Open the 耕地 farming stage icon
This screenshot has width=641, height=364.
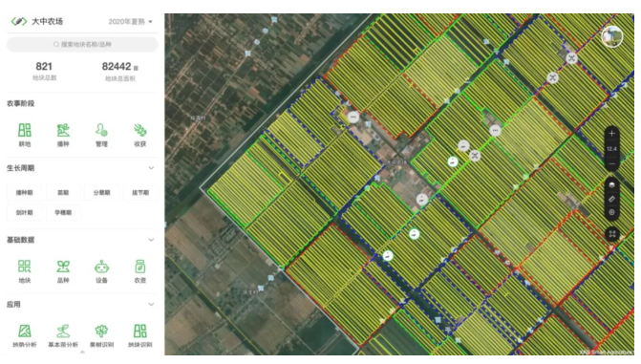pyautogui.click(x=25, y=131)
